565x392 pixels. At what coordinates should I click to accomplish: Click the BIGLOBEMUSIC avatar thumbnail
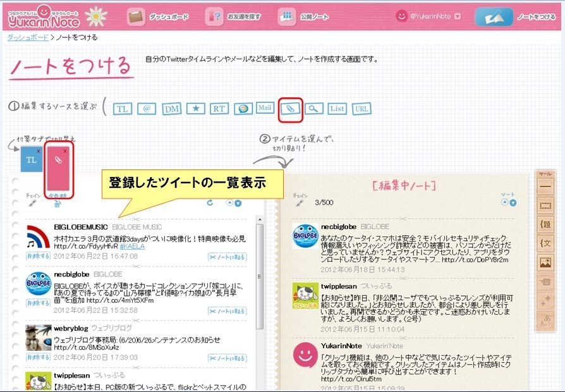(x=38, y=237)
